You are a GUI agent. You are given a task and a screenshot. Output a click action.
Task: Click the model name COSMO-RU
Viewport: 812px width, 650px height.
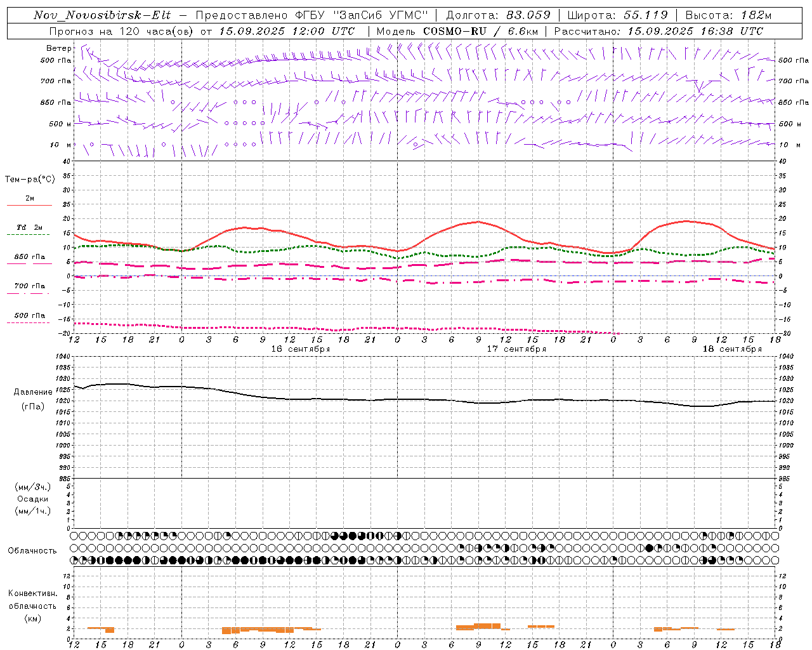(454, 31)
